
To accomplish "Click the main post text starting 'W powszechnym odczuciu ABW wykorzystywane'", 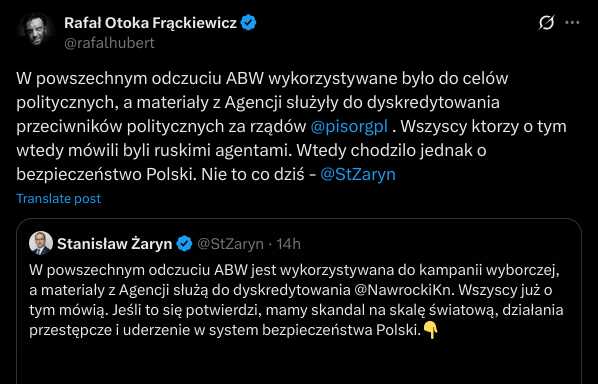I will pos(291,126).
